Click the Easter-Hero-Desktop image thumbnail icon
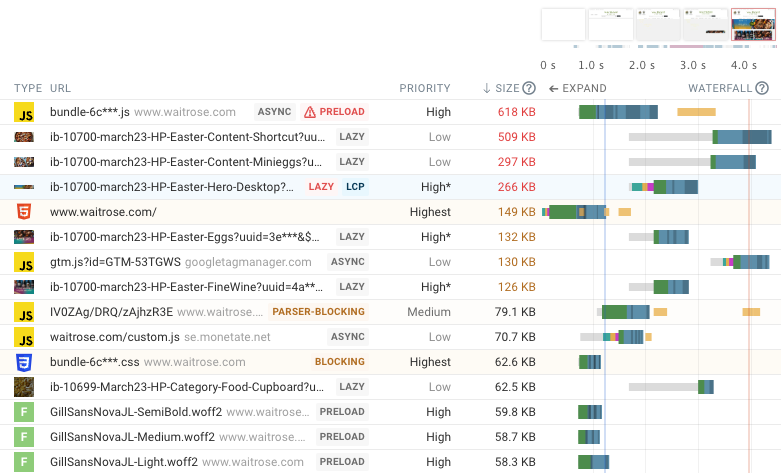The width and height of the screenshot is (781, 473). [24, 187]
